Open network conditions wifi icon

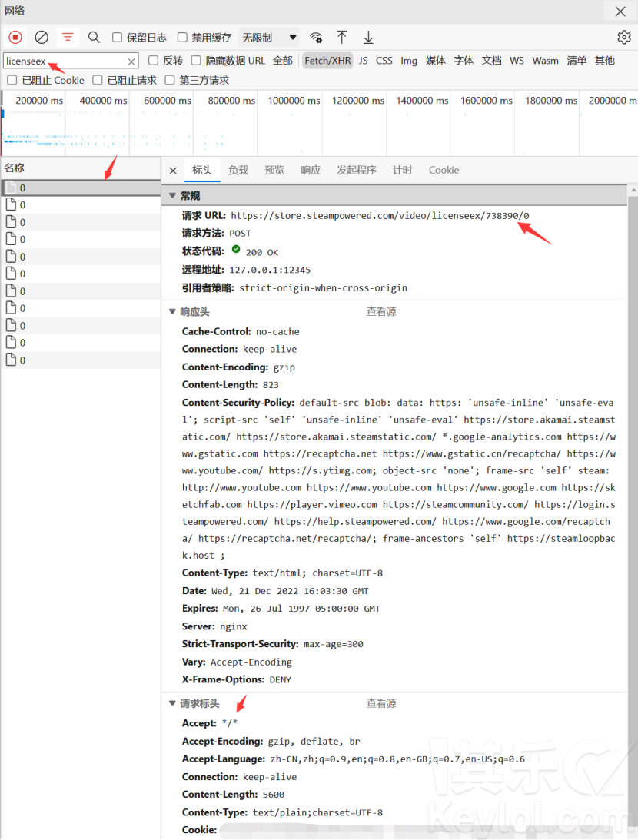(316, 37)
